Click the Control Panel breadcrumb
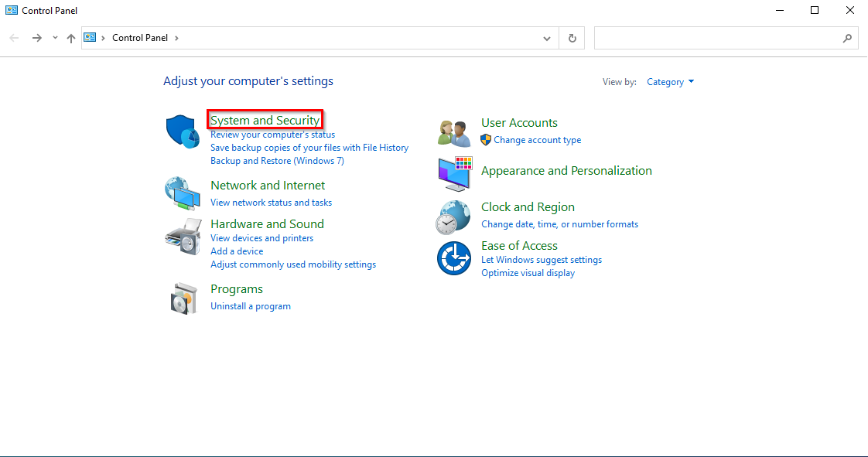 [140, 38]
